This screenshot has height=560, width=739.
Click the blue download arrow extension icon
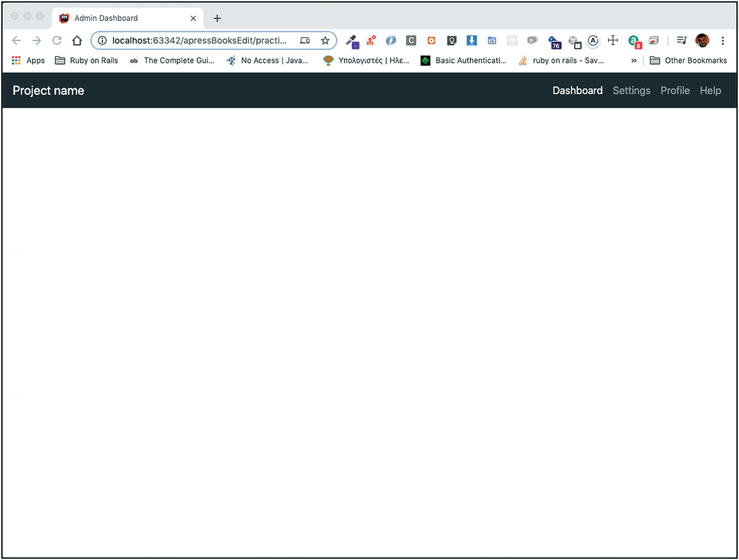click(x=472, y=41)
